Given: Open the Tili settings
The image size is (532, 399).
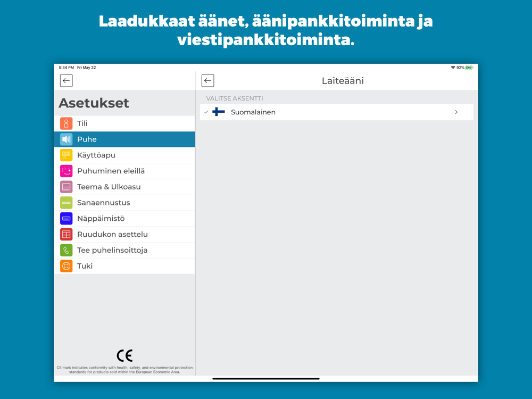Looking at the screenshot, I should 124,123.
